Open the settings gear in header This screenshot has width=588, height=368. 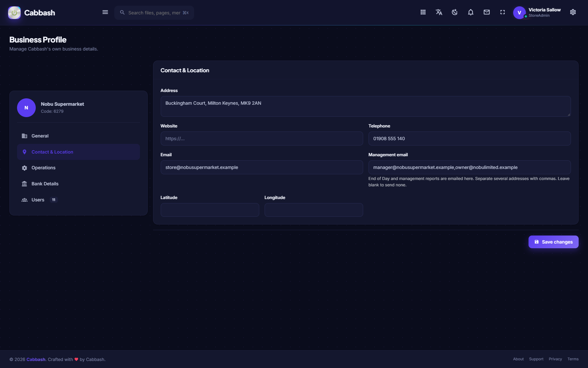[573, 12]
